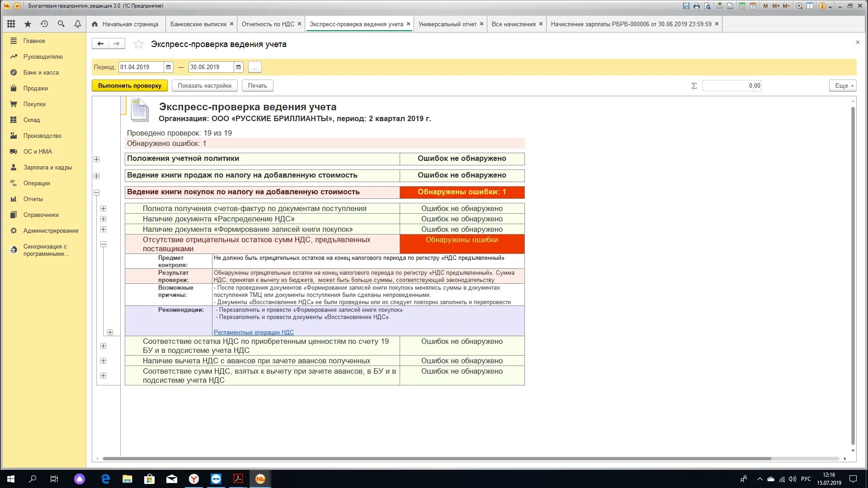Add report to favorites with star outline
The width and height of the screenshot is (868, 488).
[x=138, y=44]
